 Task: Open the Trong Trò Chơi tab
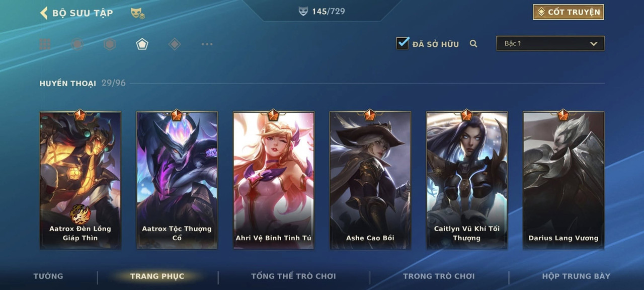pos(439,276)
